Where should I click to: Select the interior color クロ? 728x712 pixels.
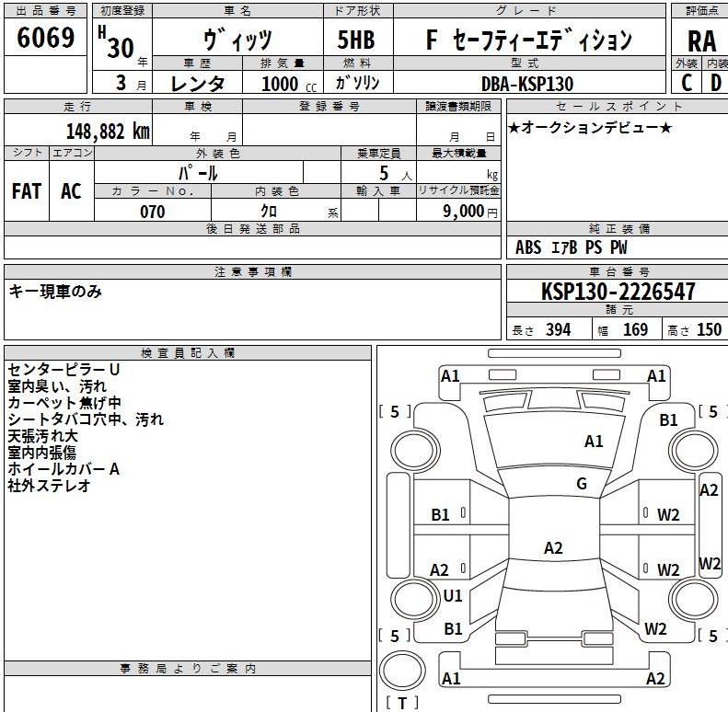pyautogui.click(x=269, y=212)
